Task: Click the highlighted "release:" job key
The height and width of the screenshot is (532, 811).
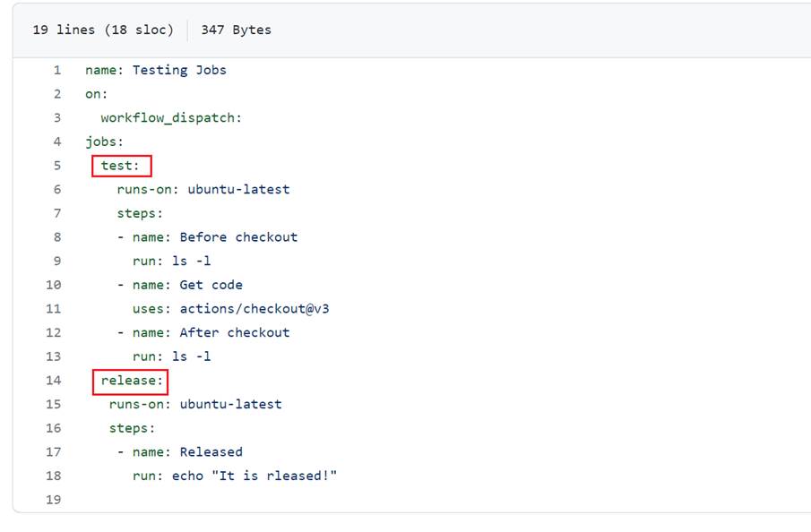Action: (133, 381)
